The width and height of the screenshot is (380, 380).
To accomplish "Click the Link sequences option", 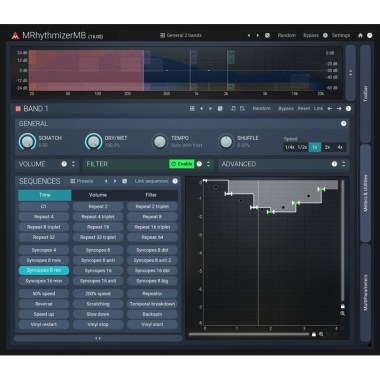I will coord(152,181).
